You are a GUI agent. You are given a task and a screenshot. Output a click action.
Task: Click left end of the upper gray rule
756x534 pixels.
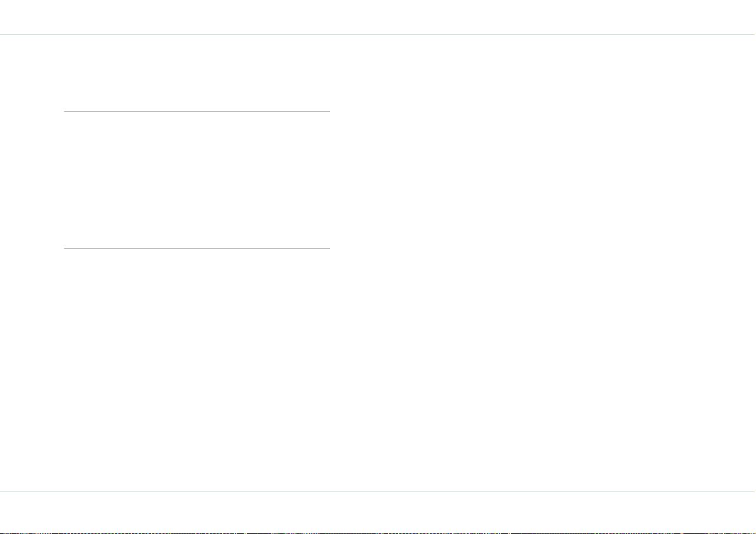(65, 111)
